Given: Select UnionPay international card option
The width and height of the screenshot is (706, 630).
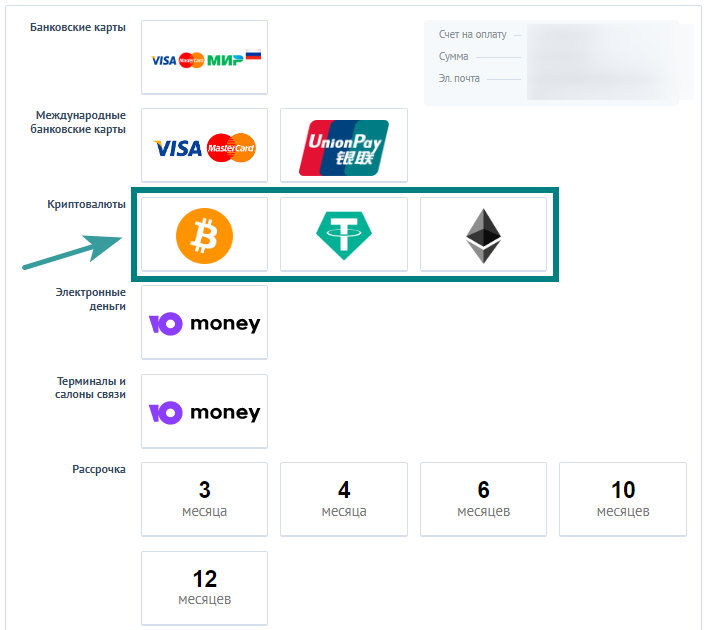Looking at the screenshot, I should coord(344,145).
